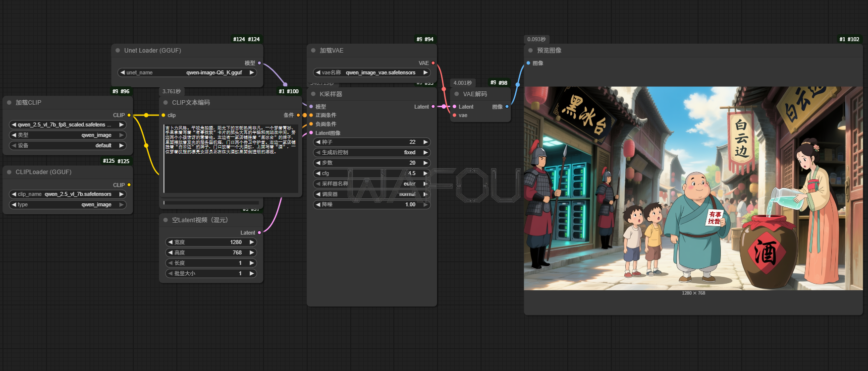Collapse the CLIP文本编码 node title dot
The image size is (868, 371).
pyautogui.click(x=165, y=103)
